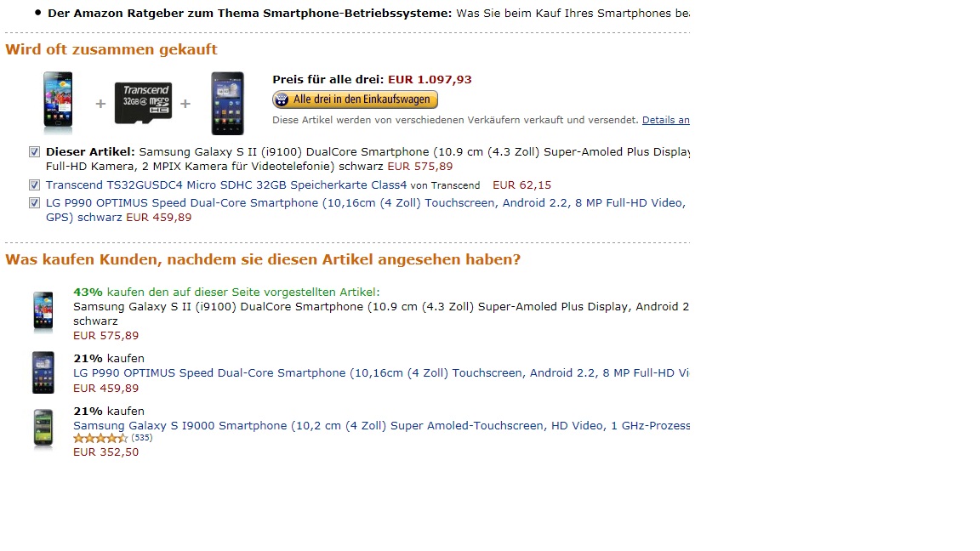Click the 43% Samsung Galaxy S II small thumbnail
Screen dimensions: 980x551
[x=43, y=311]
